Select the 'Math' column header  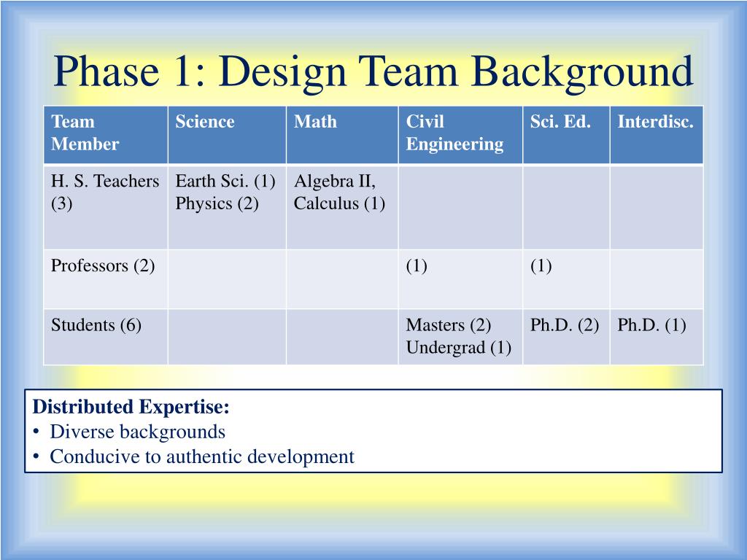(x=342, y=135)
